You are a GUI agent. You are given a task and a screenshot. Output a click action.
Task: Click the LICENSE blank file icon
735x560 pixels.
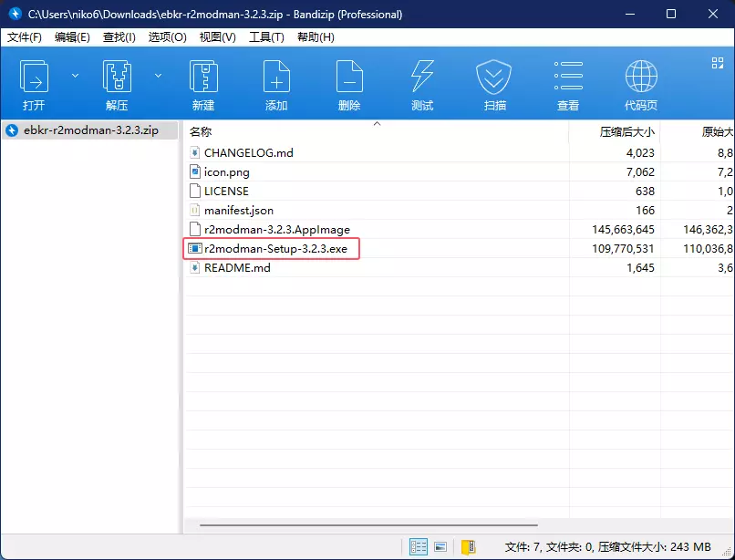194,192
